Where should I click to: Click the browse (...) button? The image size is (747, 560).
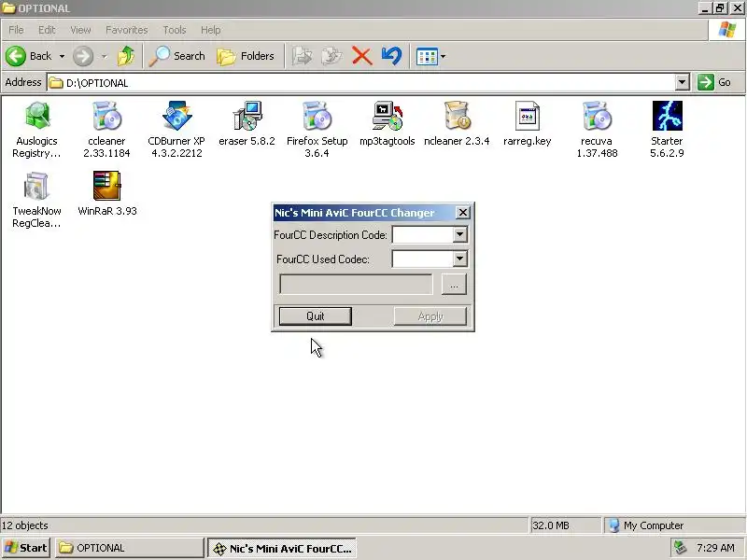tap(454, 285)
